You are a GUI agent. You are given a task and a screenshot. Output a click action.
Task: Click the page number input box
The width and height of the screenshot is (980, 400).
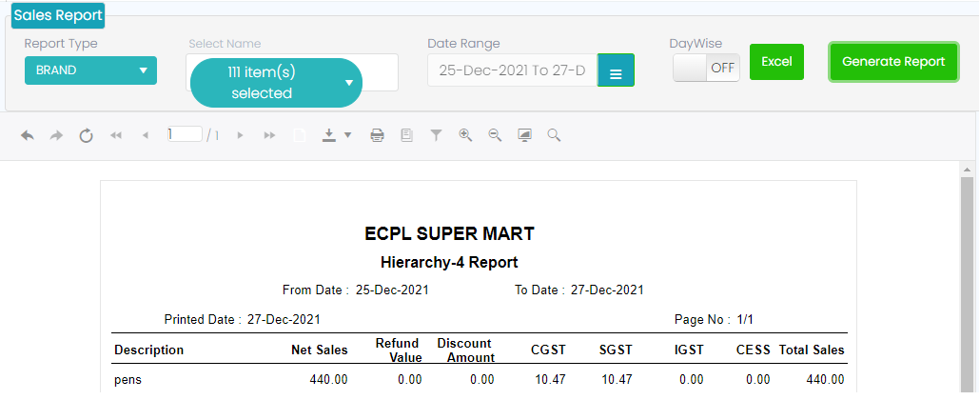(x=185, y=134)
